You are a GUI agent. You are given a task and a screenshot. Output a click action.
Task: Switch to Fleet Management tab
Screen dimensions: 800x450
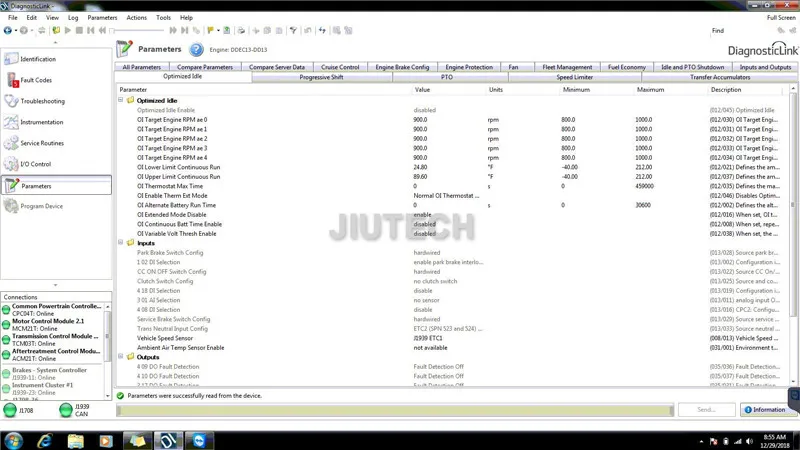pos(567,67)
